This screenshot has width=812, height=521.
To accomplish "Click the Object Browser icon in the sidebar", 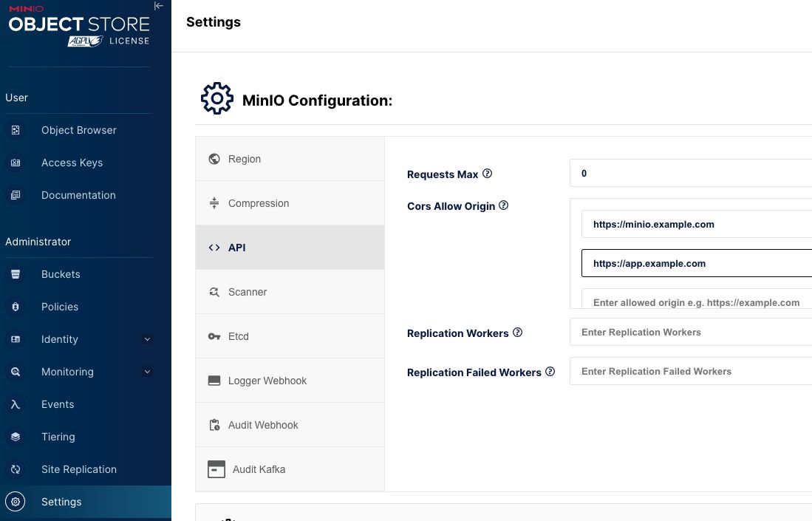I will coord(16,130).
